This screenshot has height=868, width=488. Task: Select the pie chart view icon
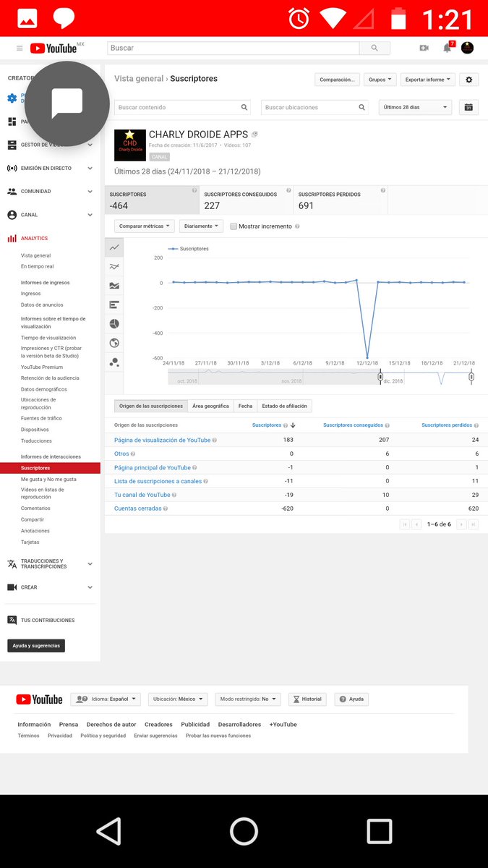tap(114, 323)
